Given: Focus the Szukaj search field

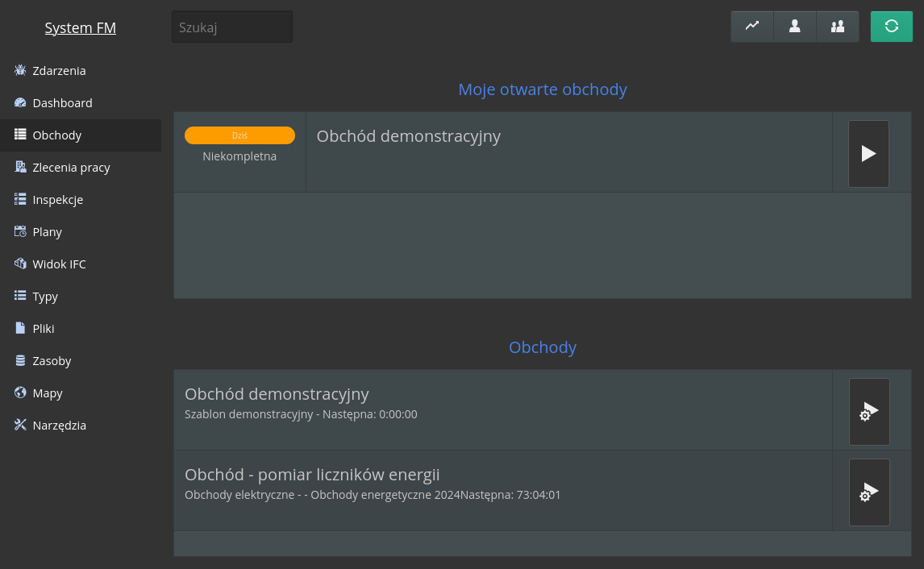Looking at the screenshot, I should [x=231, y=27].
